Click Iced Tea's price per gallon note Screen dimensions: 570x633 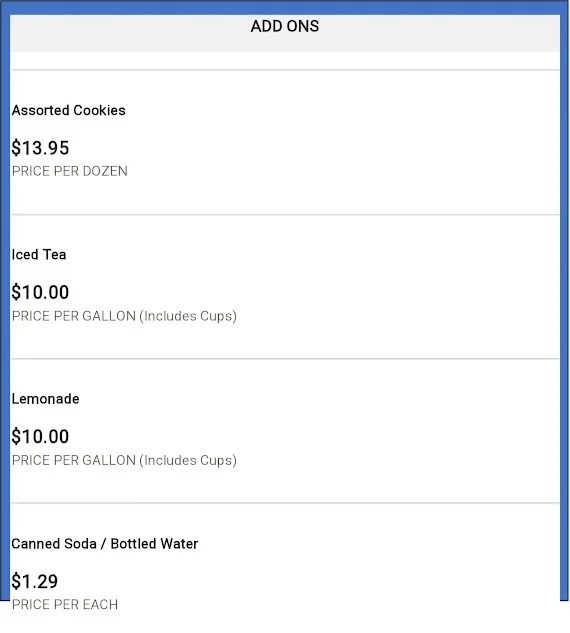pyautogui.click(x=124, y=316)
